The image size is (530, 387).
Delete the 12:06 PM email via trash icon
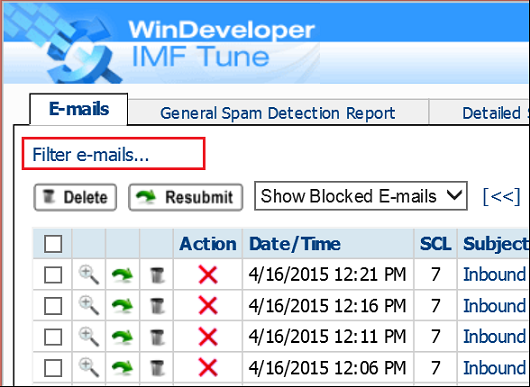(x=157, y=368)
